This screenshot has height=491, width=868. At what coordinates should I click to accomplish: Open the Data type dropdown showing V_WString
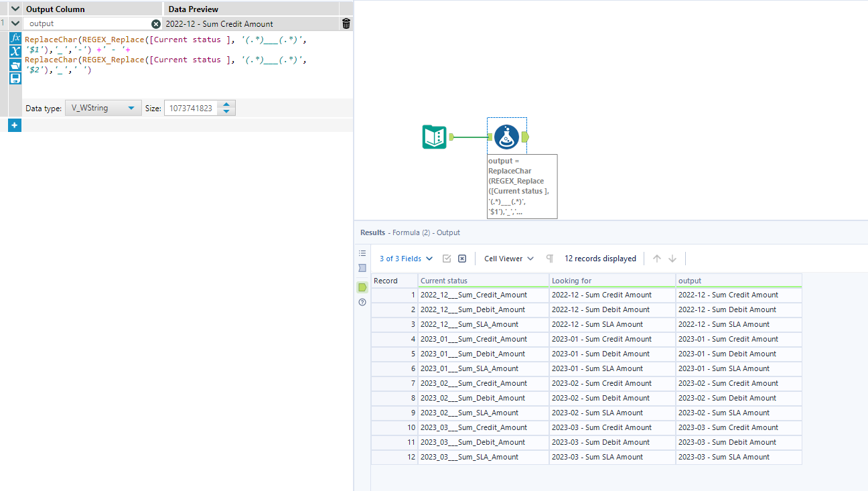[102, 107]
